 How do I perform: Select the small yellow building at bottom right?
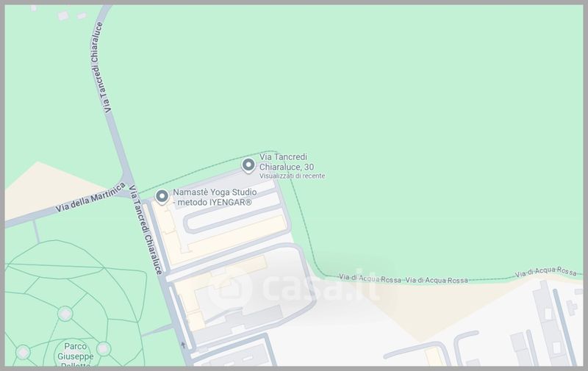pyautogui.click(x=434, y=356)
